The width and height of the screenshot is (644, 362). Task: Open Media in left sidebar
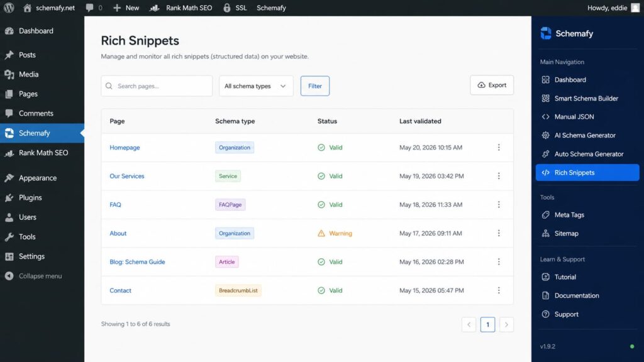coord(42,74)
